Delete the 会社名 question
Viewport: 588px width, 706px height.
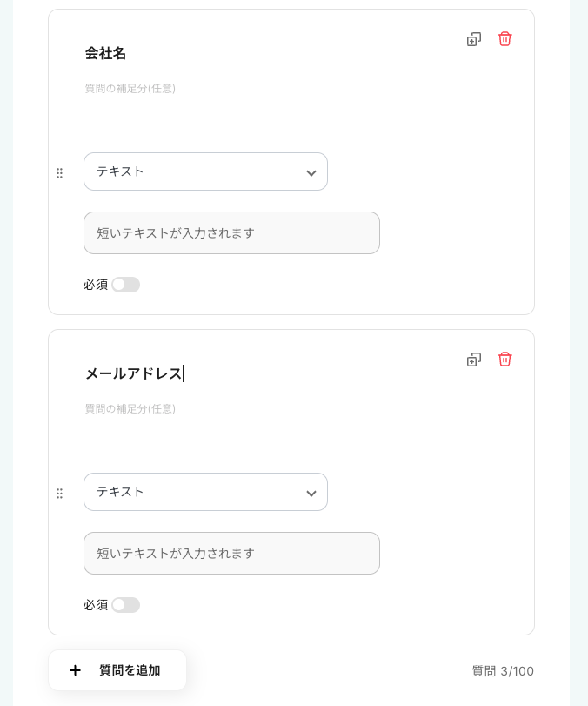click(x=504, y=39)
